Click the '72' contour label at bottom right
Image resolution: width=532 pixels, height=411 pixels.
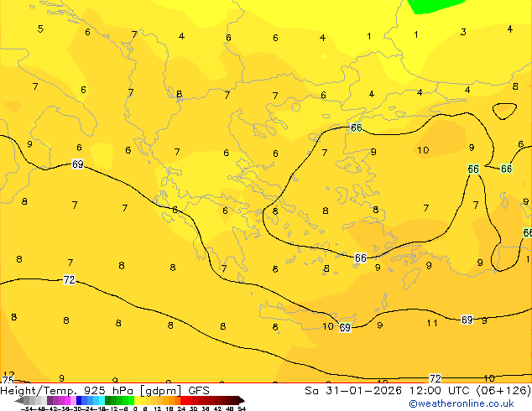pos(436,378)
